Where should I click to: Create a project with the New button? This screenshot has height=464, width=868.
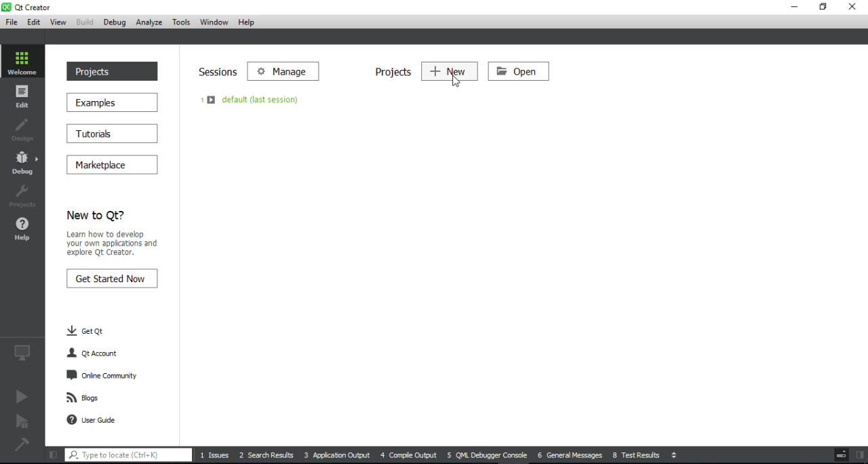449,71
